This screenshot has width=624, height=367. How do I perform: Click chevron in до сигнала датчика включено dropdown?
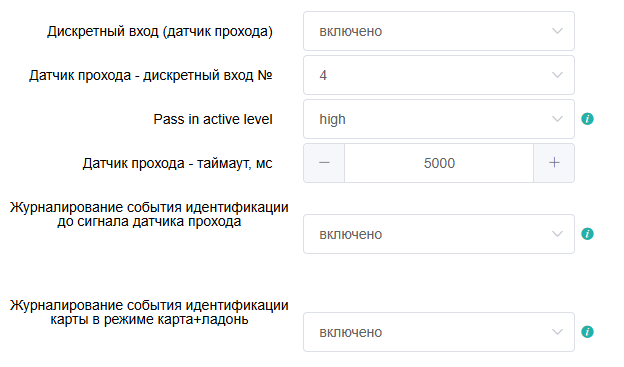pos(557,234)
